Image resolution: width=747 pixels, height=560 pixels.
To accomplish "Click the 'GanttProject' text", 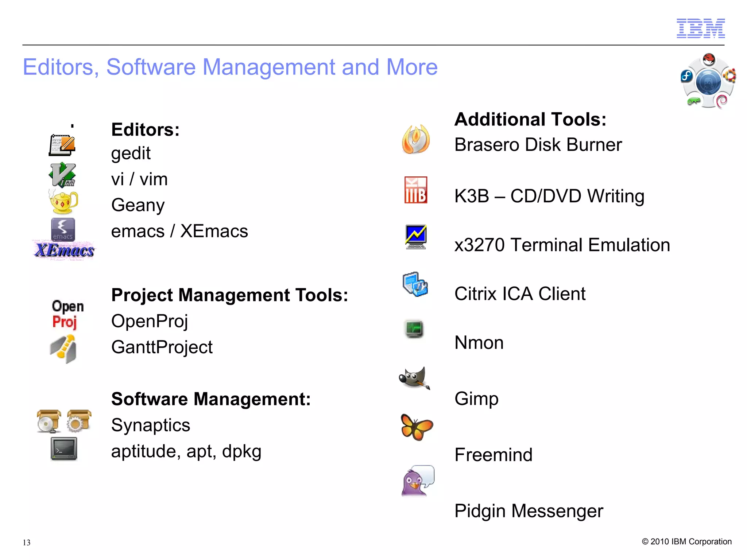I will [162, 348].
